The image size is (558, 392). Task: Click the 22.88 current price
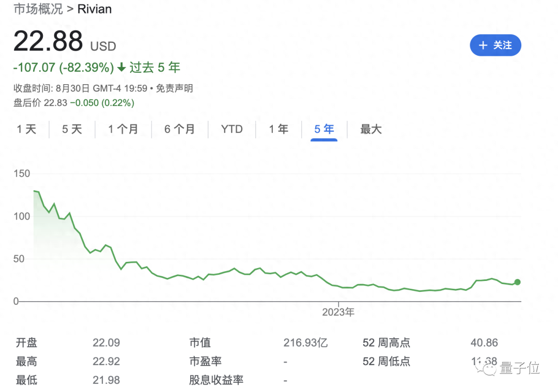(x=48, y=41)
